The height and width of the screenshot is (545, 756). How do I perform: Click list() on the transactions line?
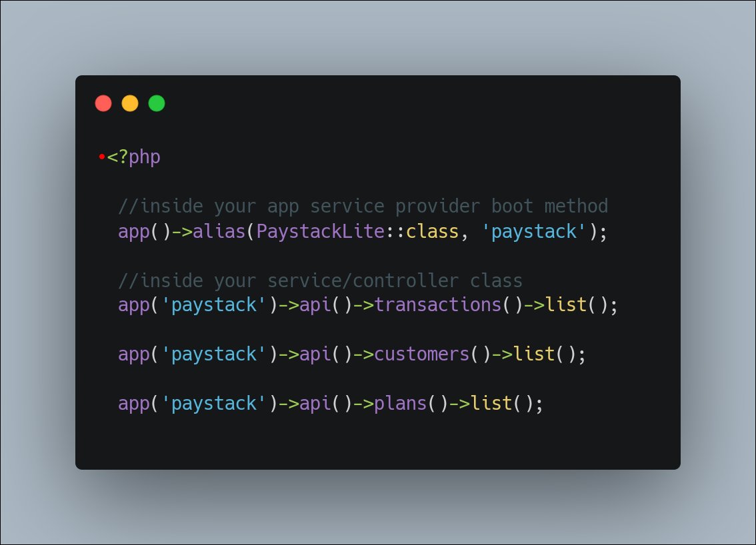(x=577, y=305)
